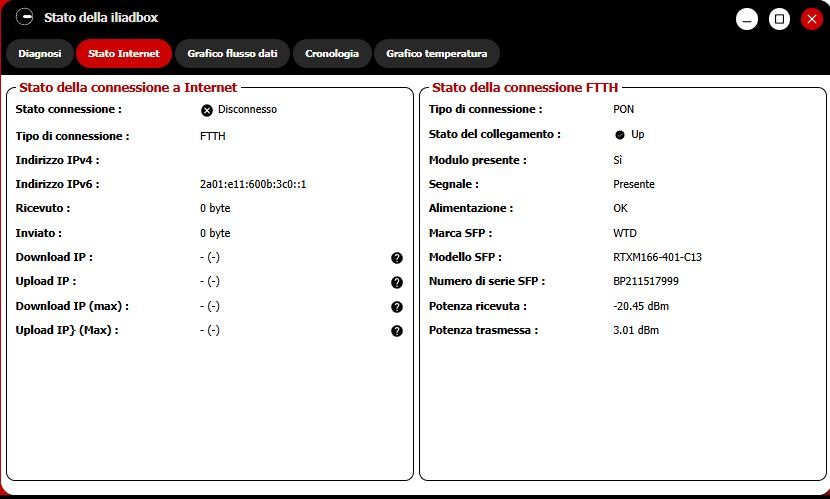Click the Potenza ricevuta label
The image size is (830, 499).
pyautogui.click(x=477, y=306)
